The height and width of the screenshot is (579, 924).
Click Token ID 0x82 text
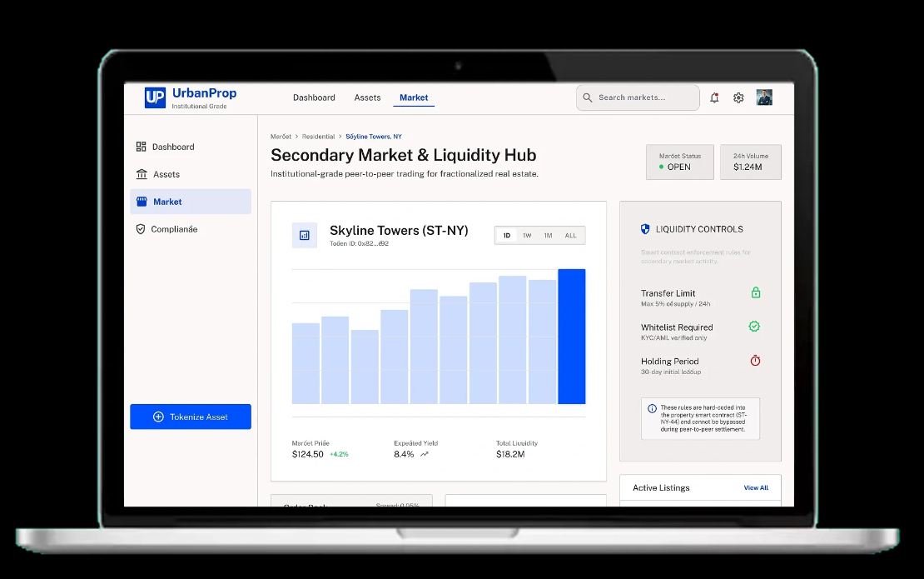pos(359,243)
